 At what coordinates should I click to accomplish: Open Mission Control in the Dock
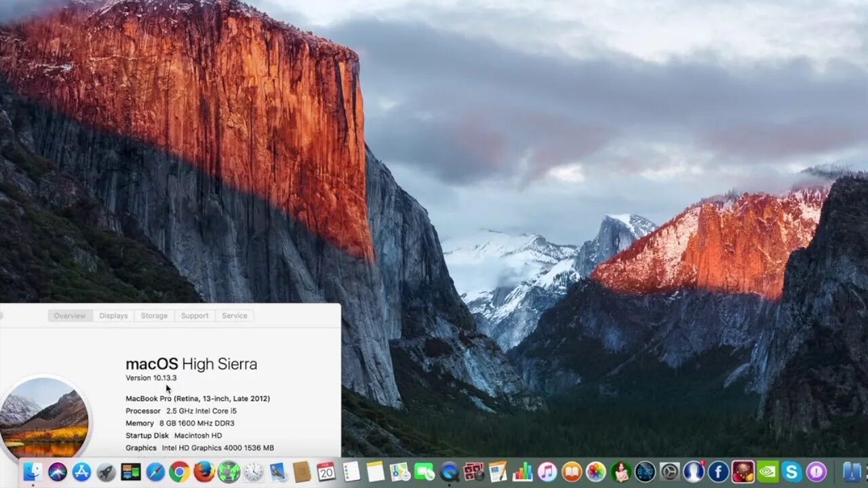(x=131, y=471)
